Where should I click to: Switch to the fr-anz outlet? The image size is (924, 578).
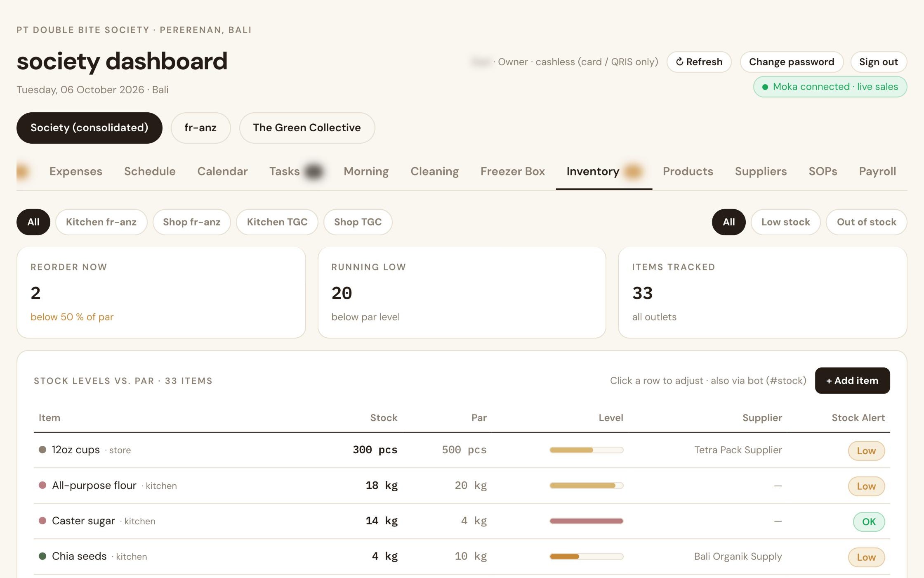pyautogui.click(x=200, y=128)
